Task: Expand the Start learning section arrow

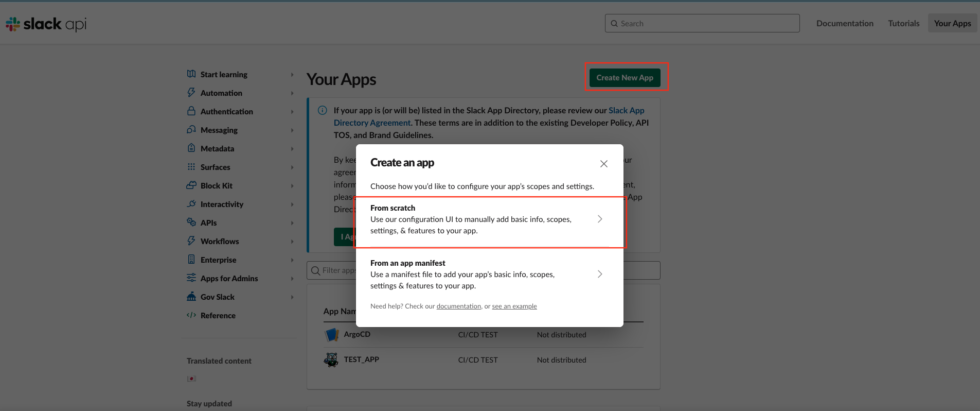Action: pyautogui.click(x=292, y=75)
